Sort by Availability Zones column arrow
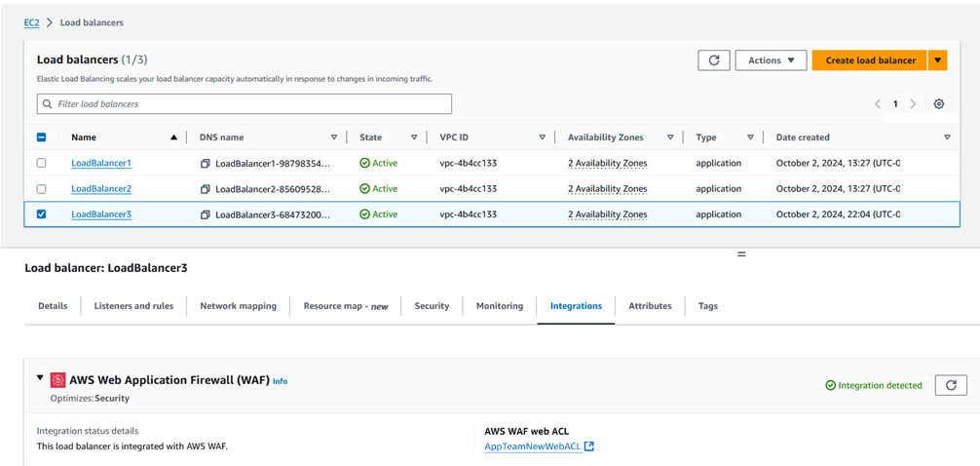The height and width of the screenshot is (466, 980). click(670, 137)
